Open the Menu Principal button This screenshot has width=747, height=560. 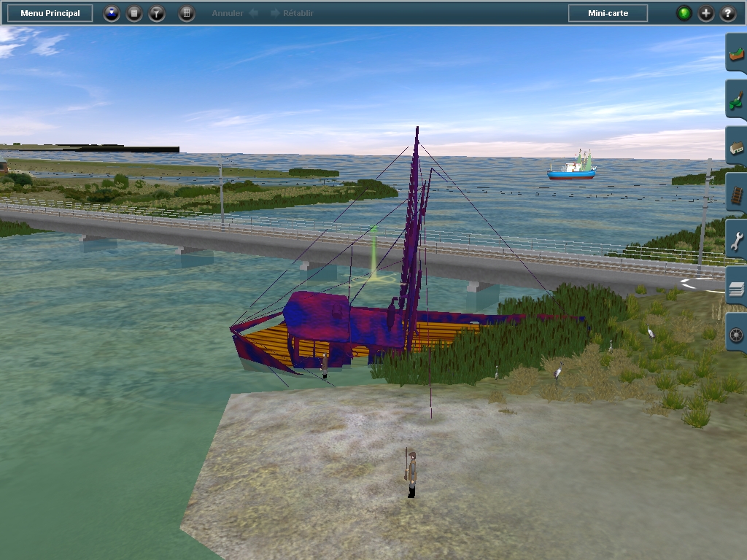50,13
